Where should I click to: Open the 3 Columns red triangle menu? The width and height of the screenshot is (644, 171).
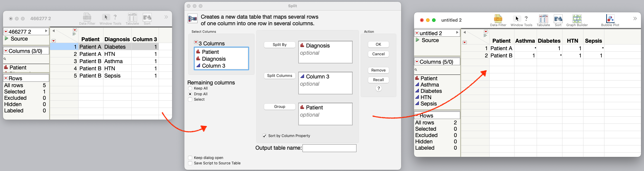pyautogui.click(x=196, y=42)
